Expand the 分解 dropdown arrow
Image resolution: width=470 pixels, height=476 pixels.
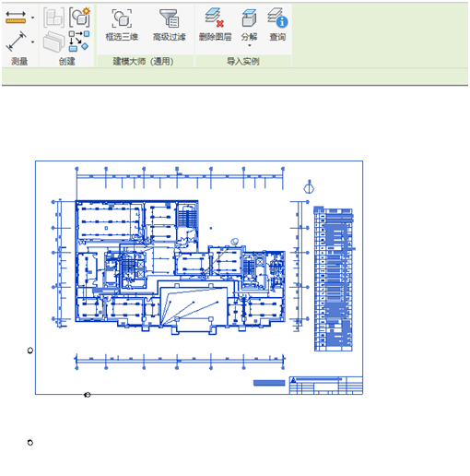250,45
